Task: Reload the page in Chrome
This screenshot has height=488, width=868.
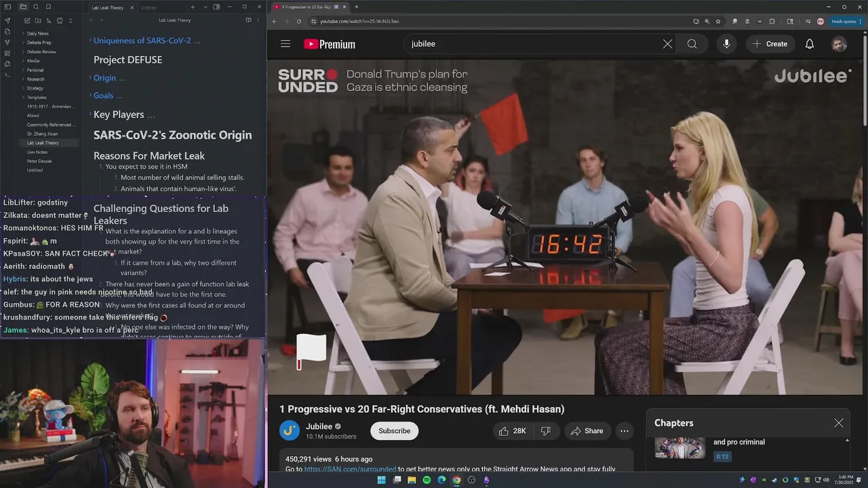Action: pyautogui.click(x=298, y=21)
